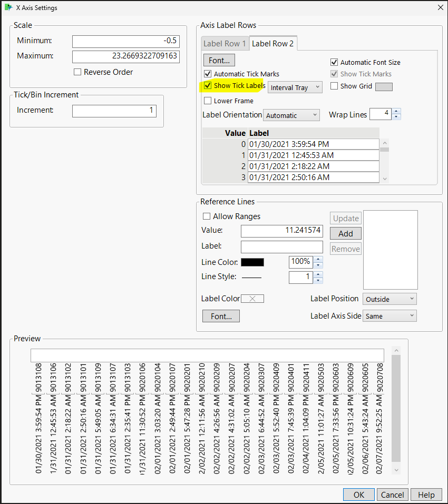
Task: Toggle Reverse Order checkbox
Action: tap(77, 72)
